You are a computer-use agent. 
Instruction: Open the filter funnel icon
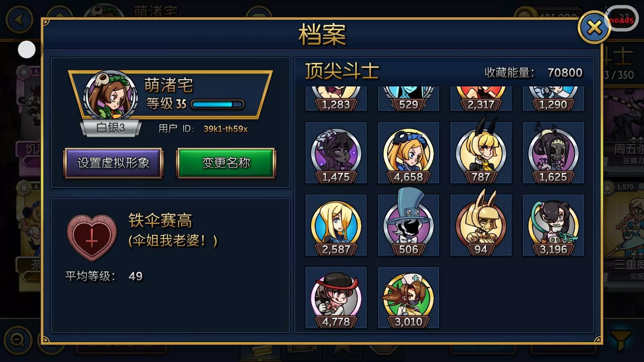point(621,340)
